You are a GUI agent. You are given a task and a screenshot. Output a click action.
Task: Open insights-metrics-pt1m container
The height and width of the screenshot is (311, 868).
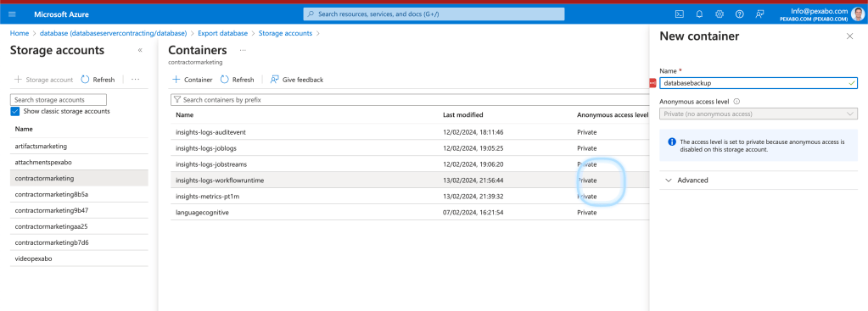click(x=207, y=197)
